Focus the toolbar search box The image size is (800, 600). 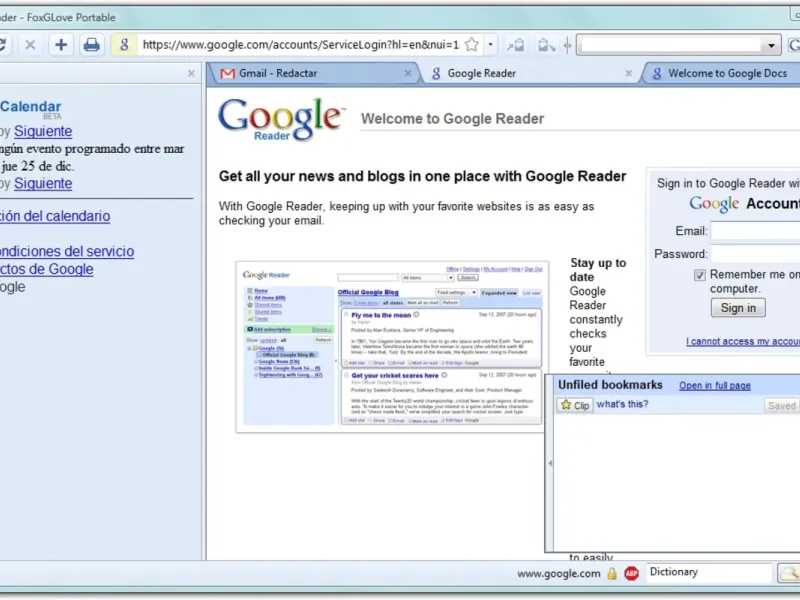671,45
